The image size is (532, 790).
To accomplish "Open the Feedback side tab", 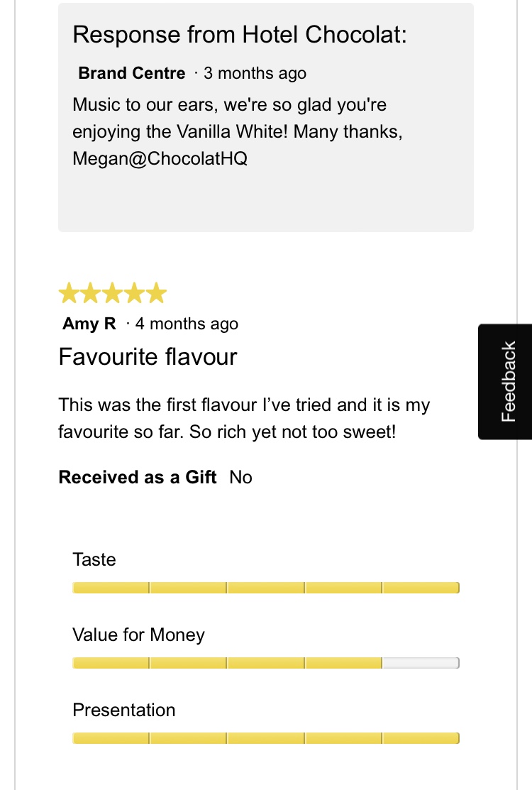I will point(506,382).
